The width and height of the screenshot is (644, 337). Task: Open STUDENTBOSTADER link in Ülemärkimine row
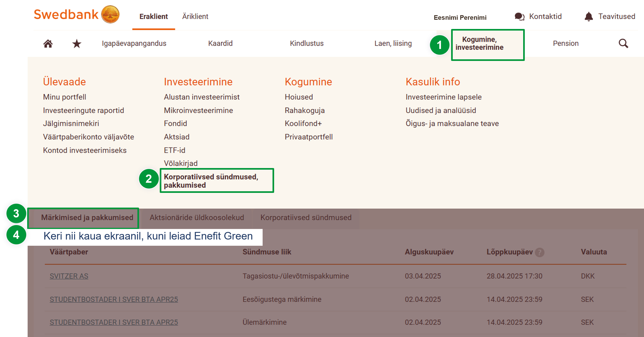(x=114, y=322)
